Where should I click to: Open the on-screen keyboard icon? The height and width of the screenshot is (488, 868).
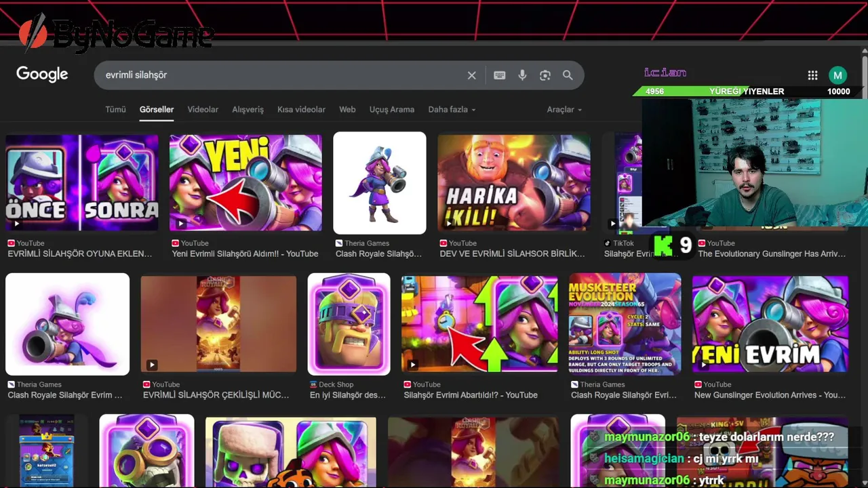[x=500, y=75]
